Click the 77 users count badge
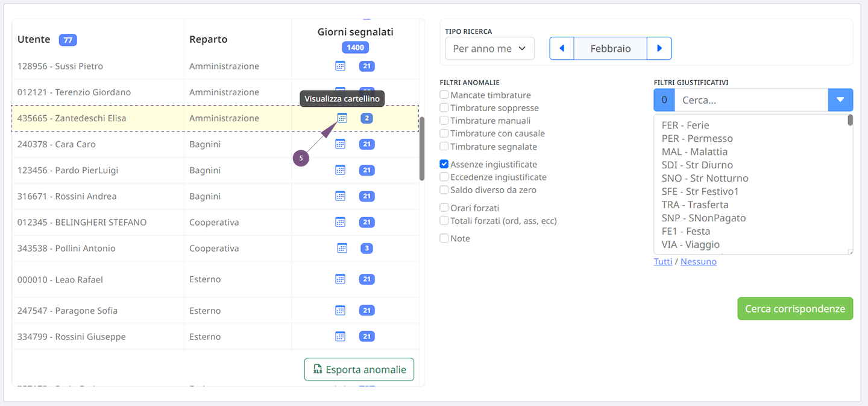Viewport: 868px width, 406px height. (68, 40)
